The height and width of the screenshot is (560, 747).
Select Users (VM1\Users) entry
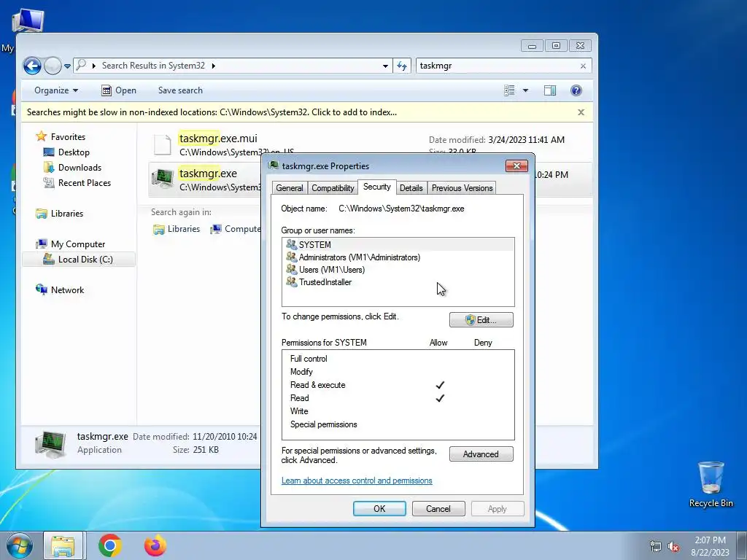398,270
